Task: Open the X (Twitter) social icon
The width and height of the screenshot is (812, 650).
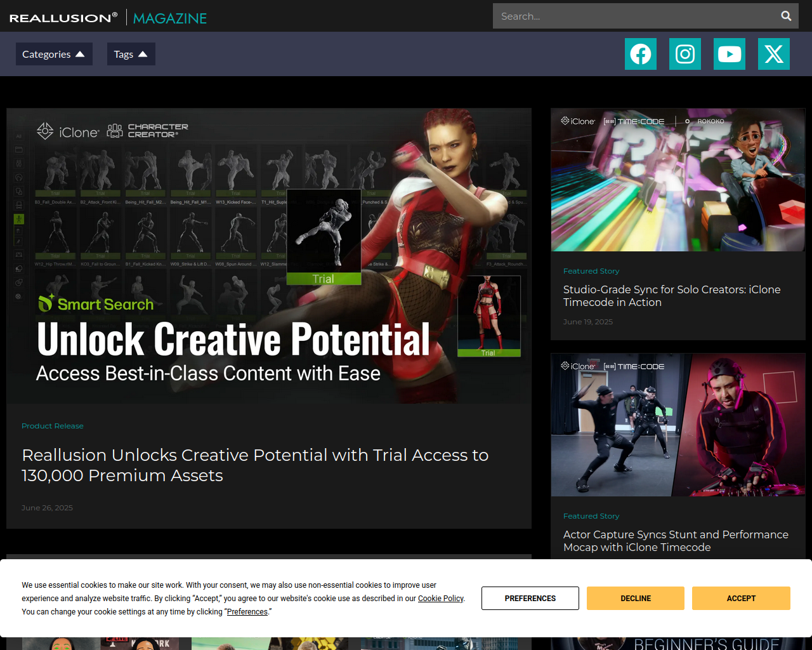Action: pos(774,54)
